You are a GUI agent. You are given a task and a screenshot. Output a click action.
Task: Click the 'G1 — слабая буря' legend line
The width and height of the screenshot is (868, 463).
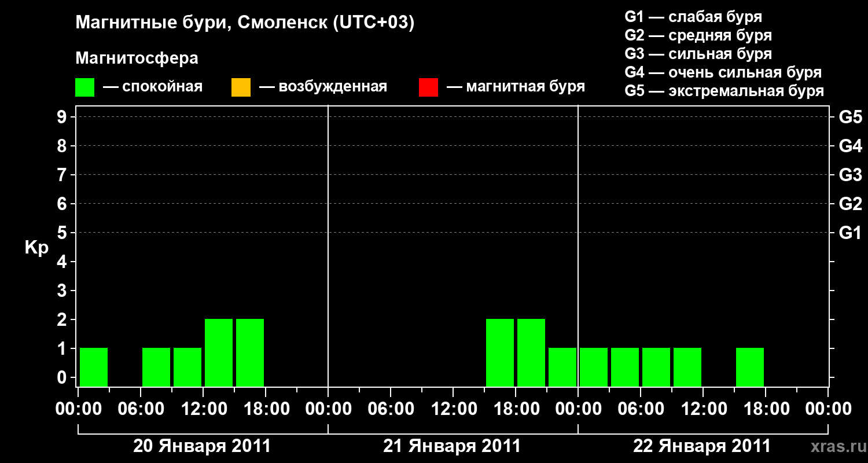(693, 17)
